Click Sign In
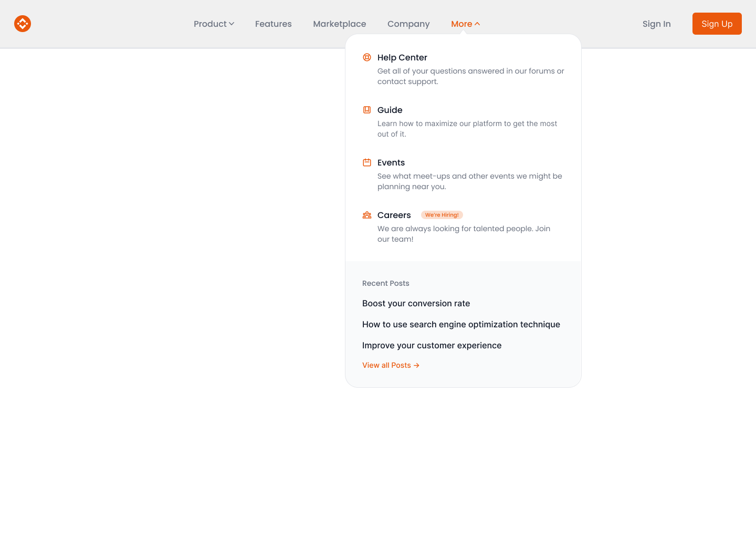Image resolution: width=756 pixels, height=538 pixels. point(656,24)
